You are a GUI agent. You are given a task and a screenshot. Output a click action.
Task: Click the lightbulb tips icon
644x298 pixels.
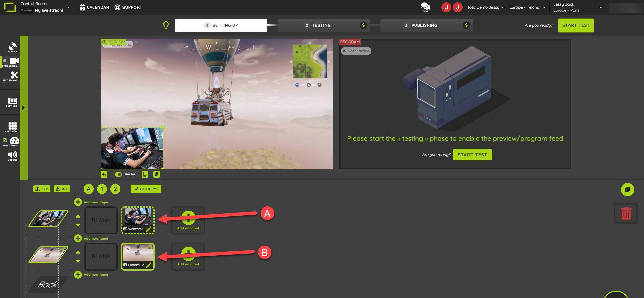click(166, 25)
